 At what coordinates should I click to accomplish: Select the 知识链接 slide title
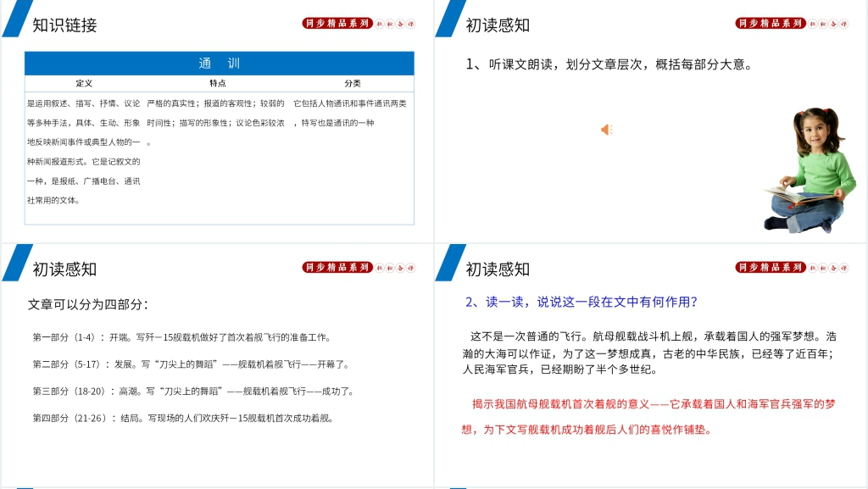coord(64,25)
